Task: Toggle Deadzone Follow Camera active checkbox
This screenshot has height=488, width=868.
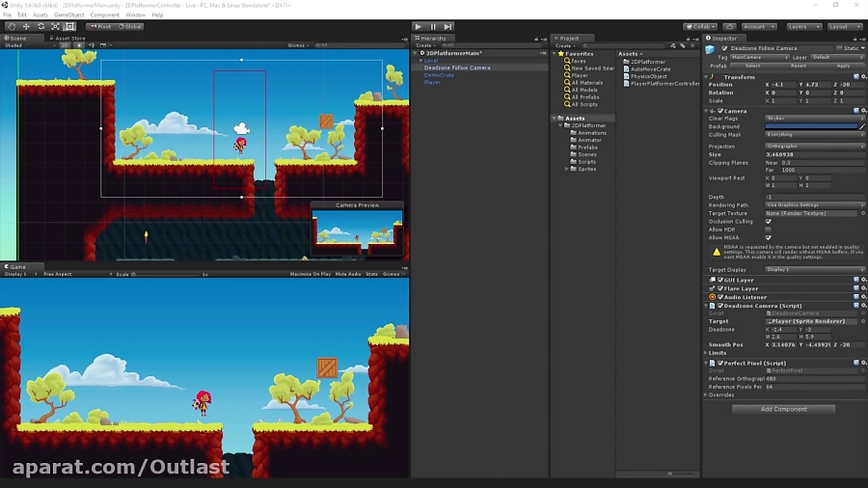Action: click(724, 48)
